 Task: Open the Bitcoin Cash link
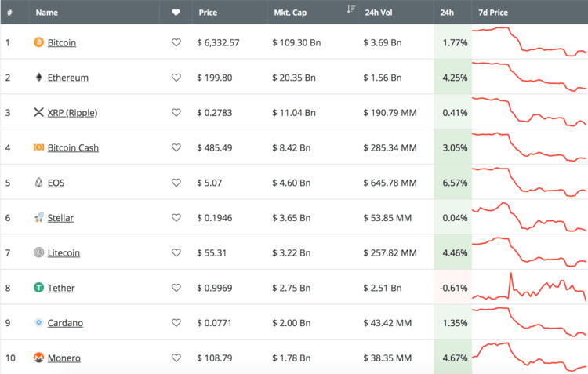pyautogui.click(x=73, y=147)
